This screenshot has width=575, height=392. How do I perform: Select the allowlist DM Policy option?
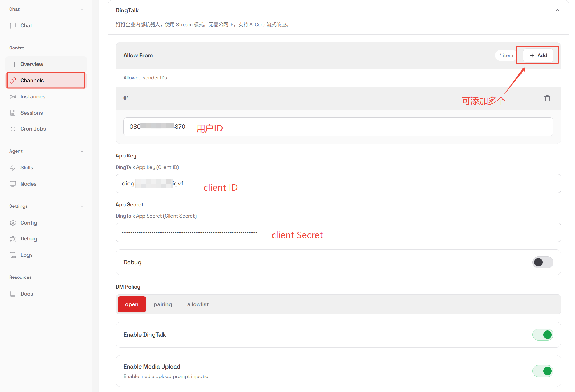click(198, 304)
